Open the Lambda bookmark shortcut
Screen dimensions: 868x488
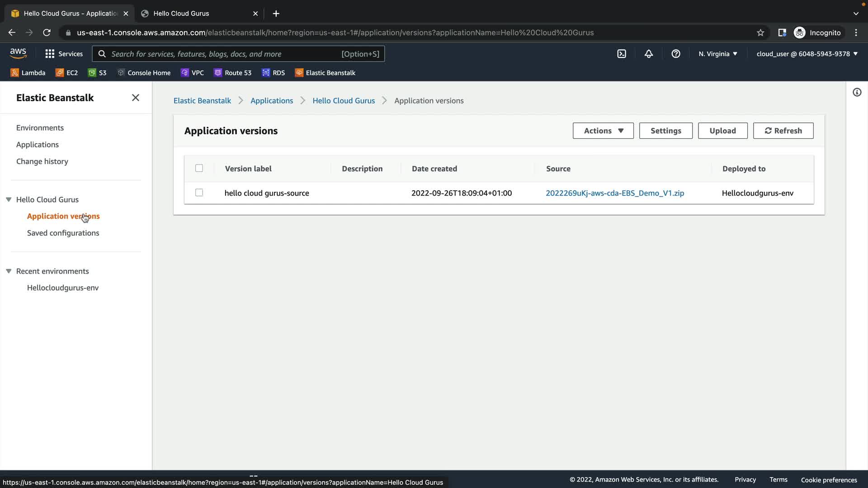point(28,73)
